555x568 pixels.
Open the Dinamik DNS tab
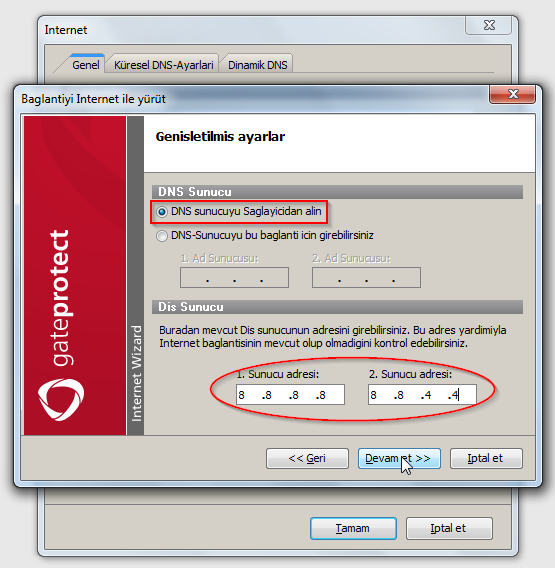257,65
